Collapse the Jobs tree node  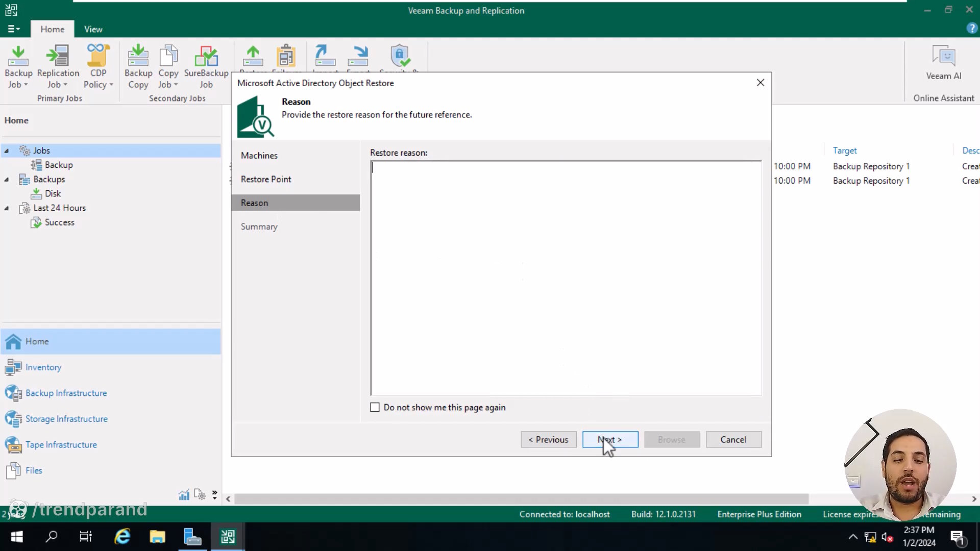[7, 151]
